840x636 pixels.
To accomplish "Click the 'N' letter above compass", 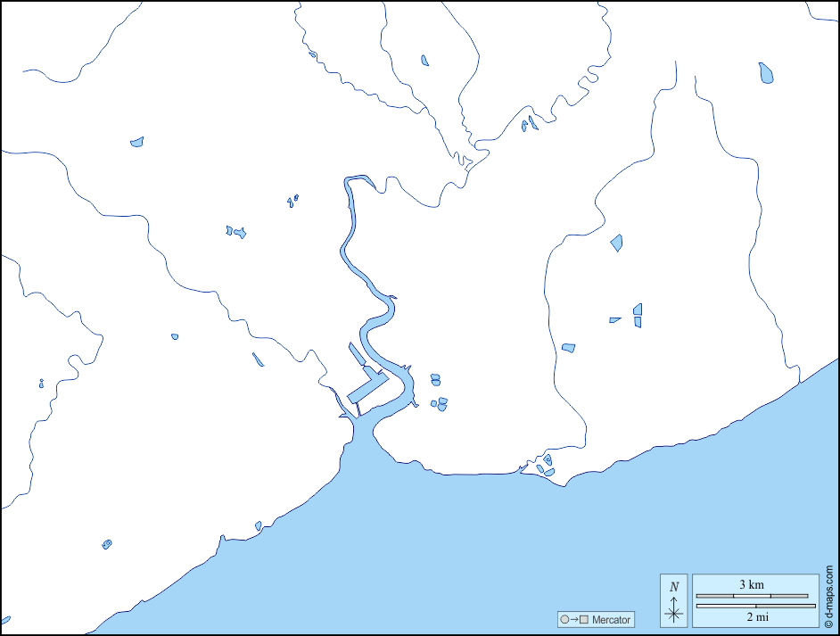I will pos(674,587).
